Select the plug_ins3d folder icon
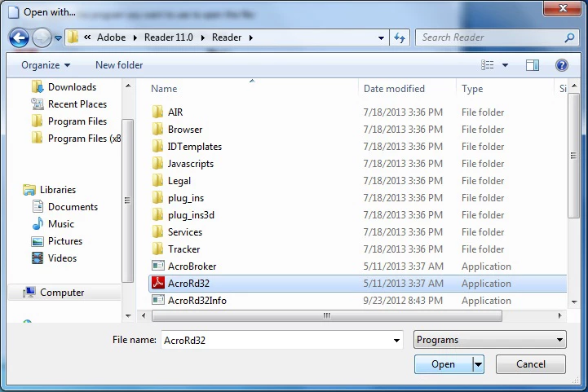 click(158, 214)
